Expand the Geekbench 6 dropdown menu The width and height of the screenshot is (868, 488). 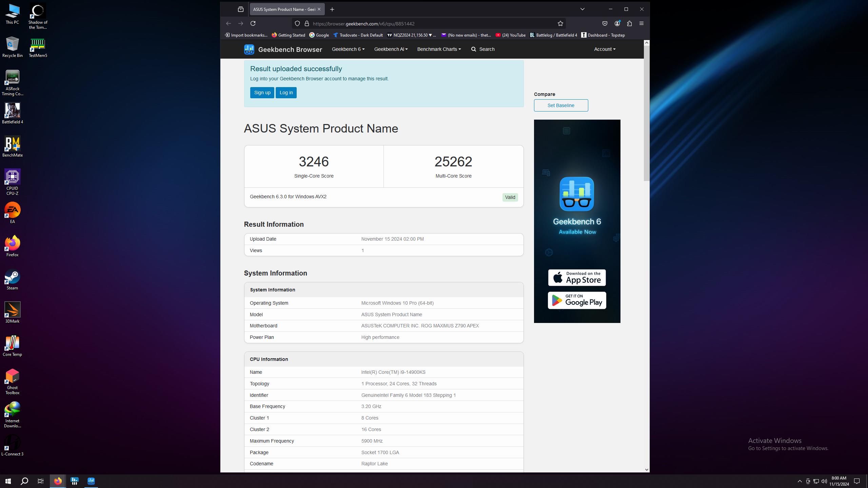point(348,49)
